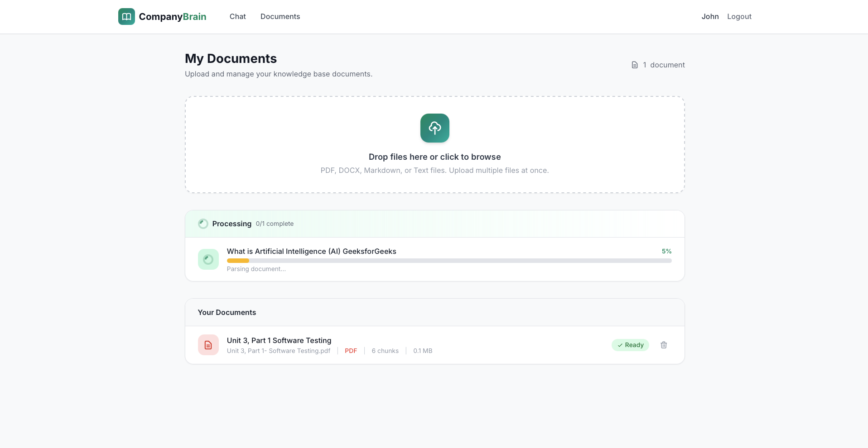Viewport: 868px width, 448px height.
Task: Click the "5%" progress percentage label
Action: click(x=667, y=251)
